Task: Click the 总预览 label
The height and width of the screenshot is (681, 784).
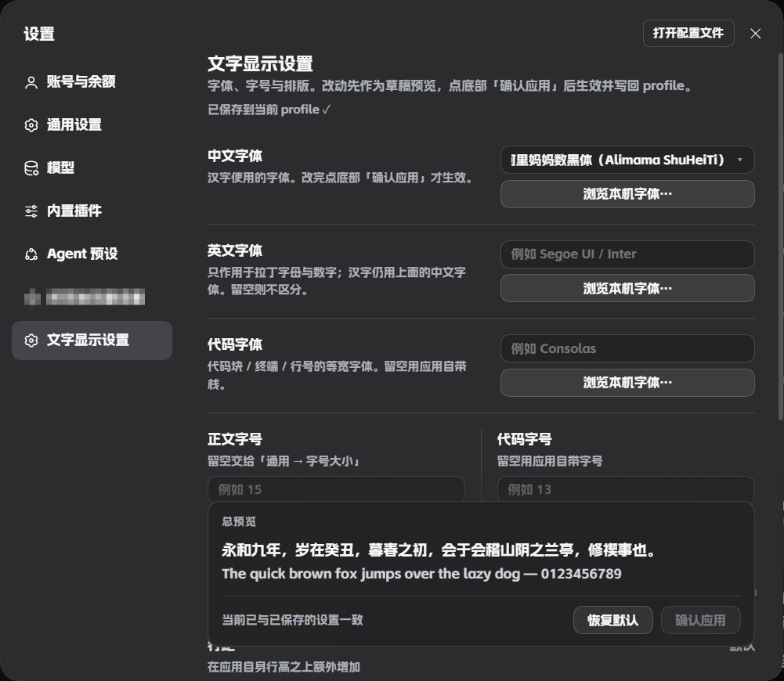Action: (239, 521)
